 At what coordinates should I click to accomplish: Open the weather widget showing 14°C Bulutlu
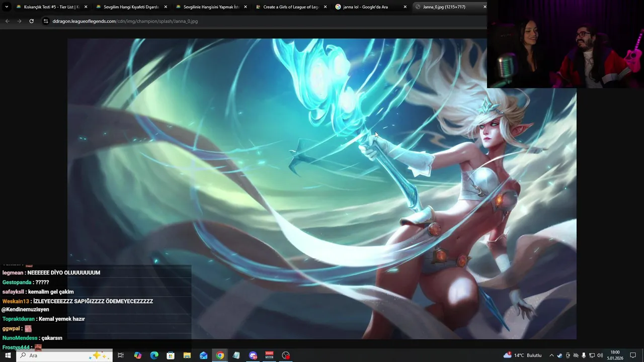522,355
